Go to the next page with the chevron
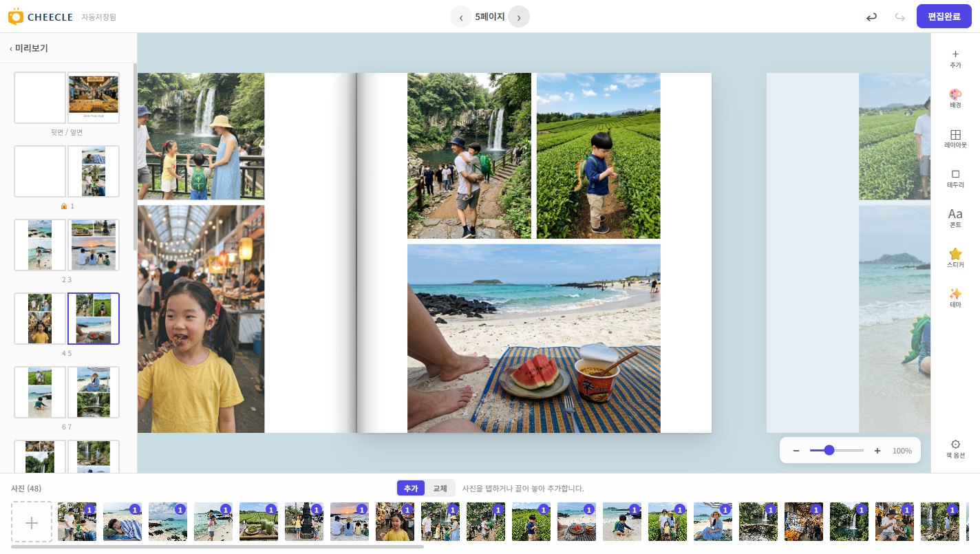This screenshot has width=980, height=554. point(519,17)
